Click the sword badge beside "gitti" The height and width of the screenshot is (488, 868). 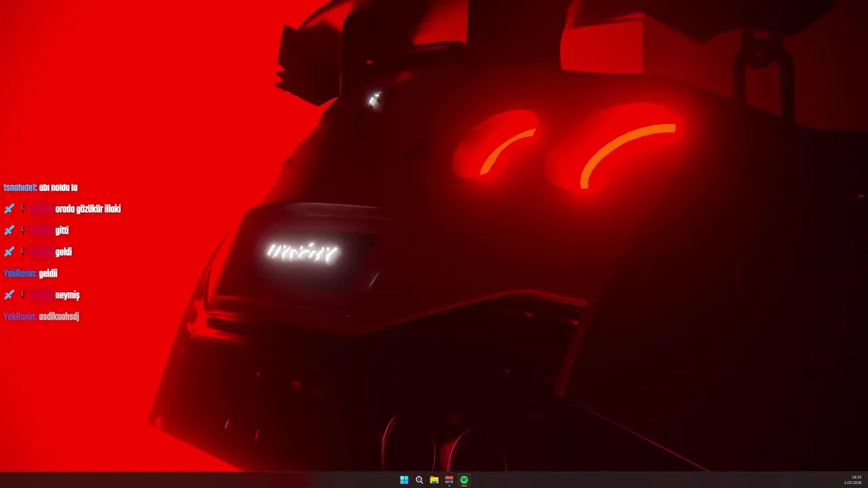click(9, 230)
